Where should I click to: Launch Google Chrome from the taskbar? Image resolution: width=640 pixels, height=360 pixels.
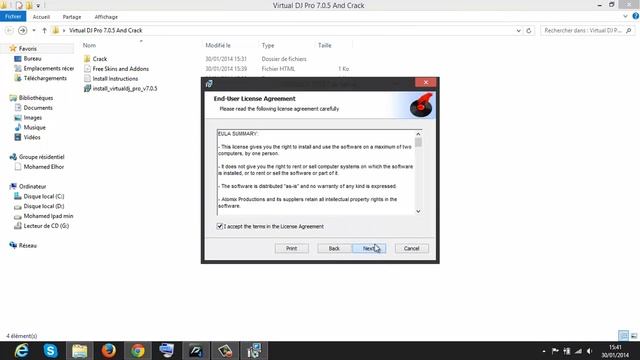pyautogui.click(x=138, y=351)
